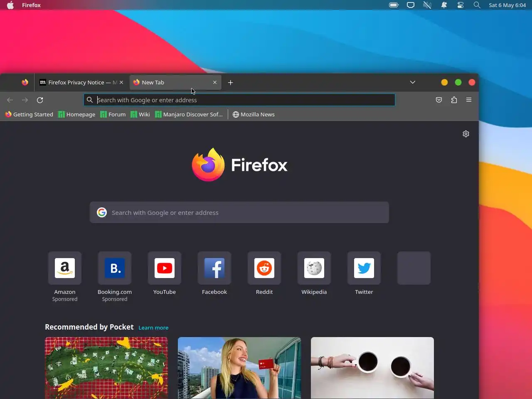Open new tab personalize gear icon
532x399 pixels.
pyautogui.click(x=466, y=134)
